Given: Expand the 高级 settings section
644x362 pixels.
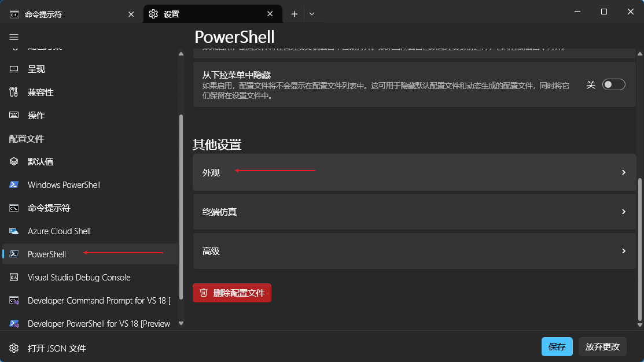Looking at the screenshot, I should point(414,251).
